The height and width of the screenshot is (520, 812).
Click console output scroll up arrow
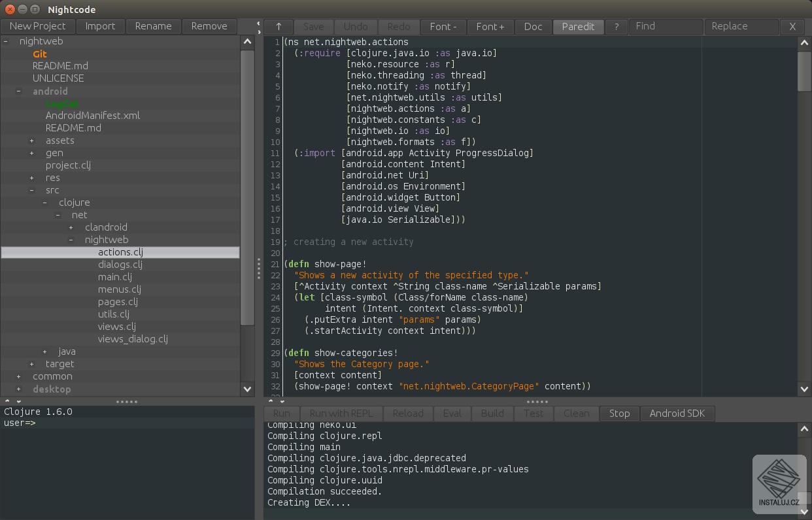[804, 429]
